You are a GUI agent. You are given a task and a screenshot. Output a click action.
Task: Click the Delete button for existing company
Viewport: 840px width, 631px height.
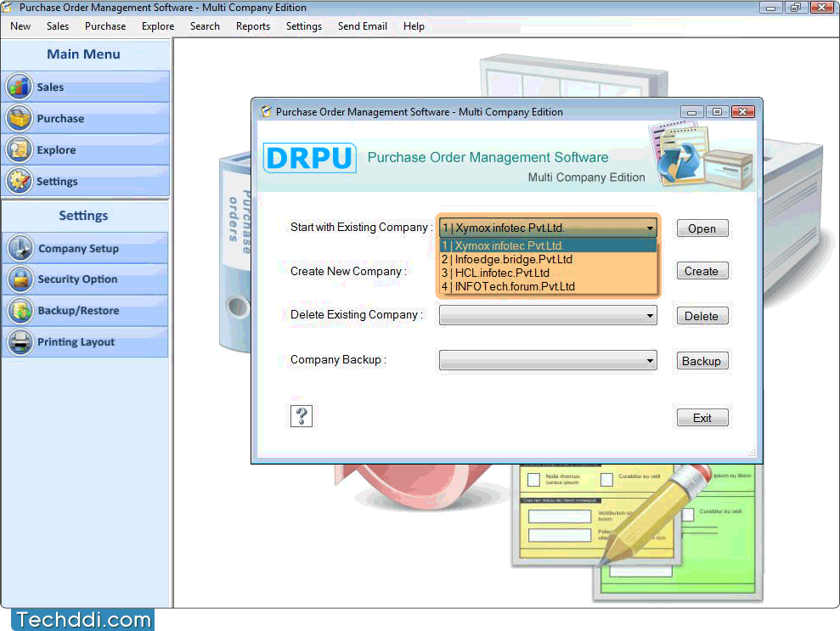point(702,316)
